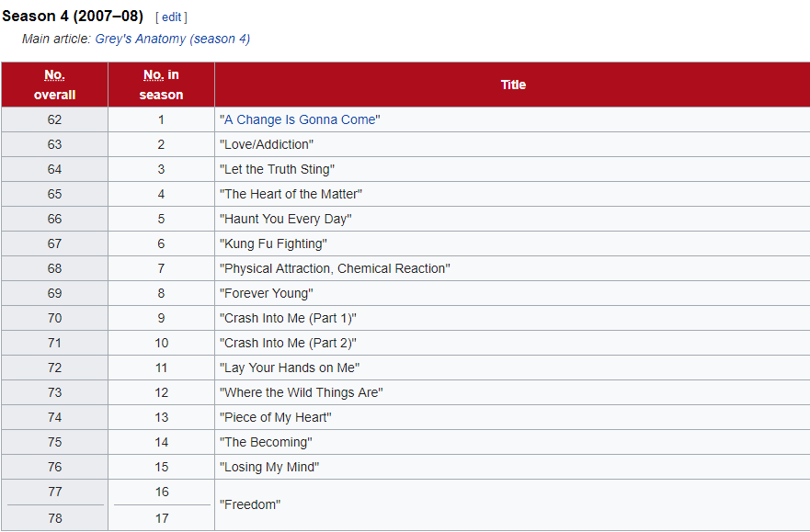Click overall episode number 65

(55, 194)
